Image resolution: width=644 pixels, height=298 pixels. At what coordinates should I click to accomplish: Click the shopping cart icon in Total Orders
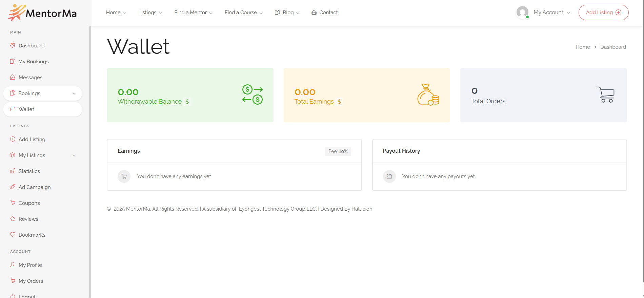tap(605, 94)
